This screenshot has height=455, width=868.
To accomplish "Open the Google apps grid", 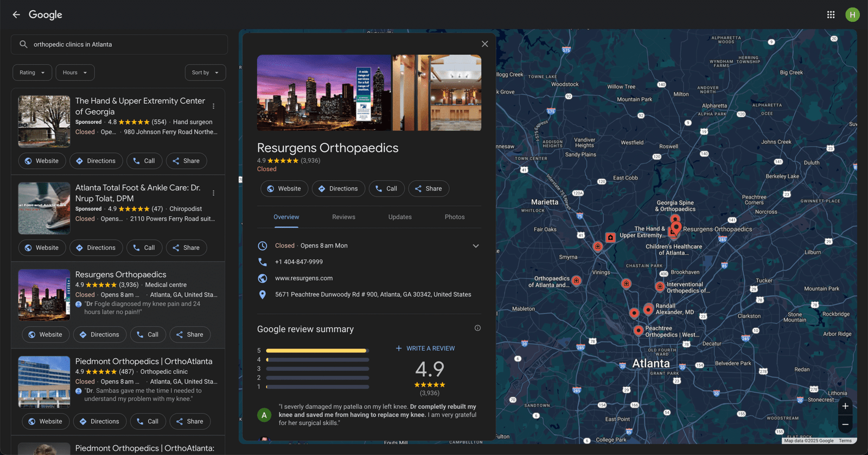I will tap(831, 15).
